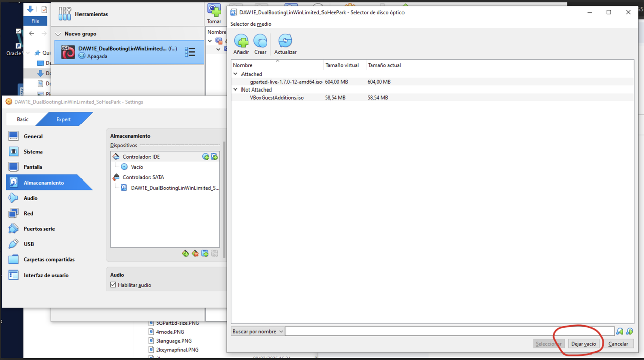This screenshot has width=644, height=360.
Task: Select DAW1E_DualBootingLinWinLimited_S... disk entry
Action: 175,188
